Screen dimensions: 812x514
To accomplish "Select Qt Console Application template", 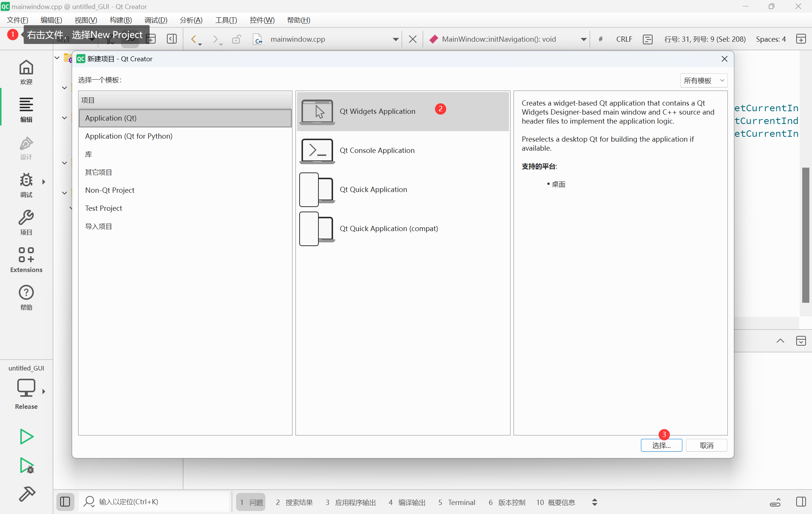I will [x=377, y=150].
